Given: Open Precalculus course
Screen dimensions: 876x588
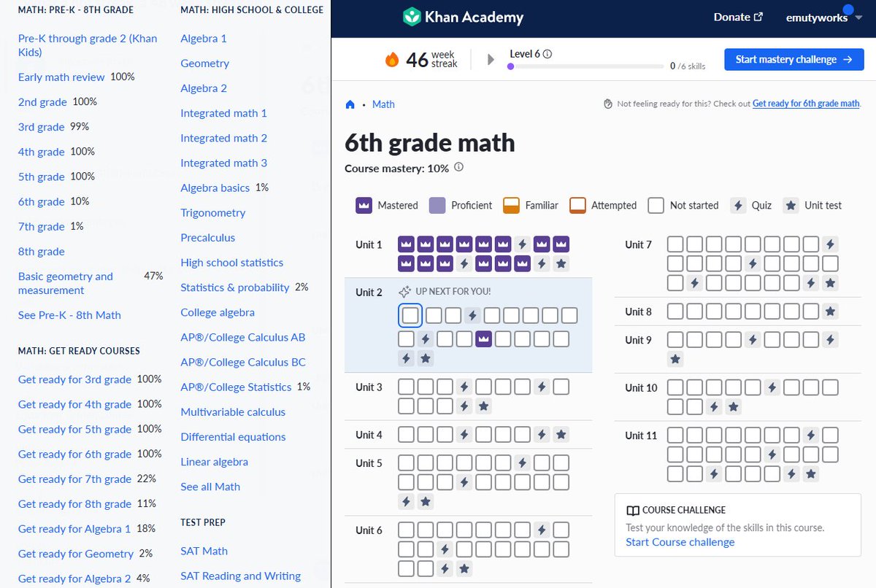Looking at the screenshot, I should tap(208, 237).
